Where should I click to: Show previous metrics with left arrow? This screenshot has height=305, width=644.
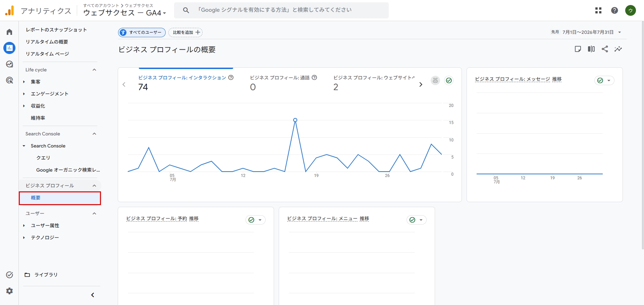124,84
